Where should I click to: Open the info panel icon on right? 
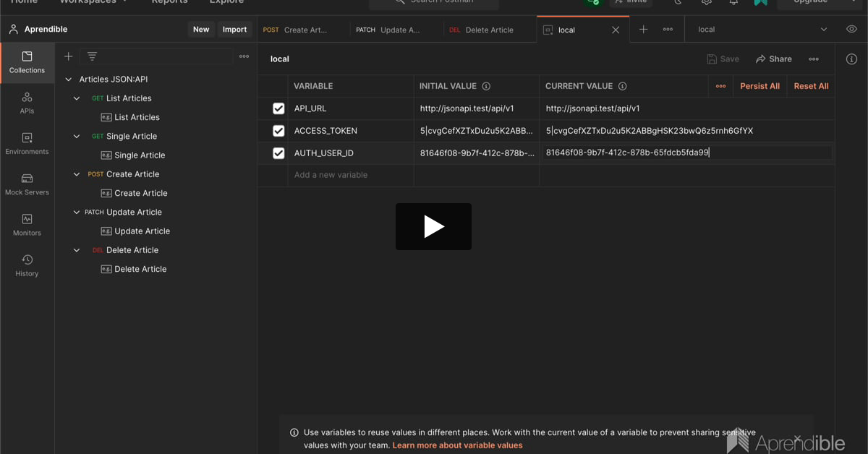click(x=851, y=59)
